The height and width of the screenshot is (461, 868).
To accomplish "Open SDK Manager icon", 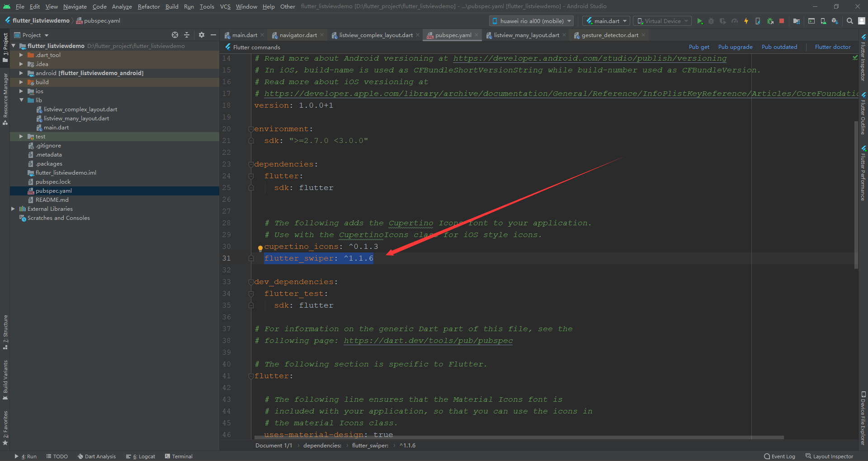I will pyautogui.click(x=835, y=21).
